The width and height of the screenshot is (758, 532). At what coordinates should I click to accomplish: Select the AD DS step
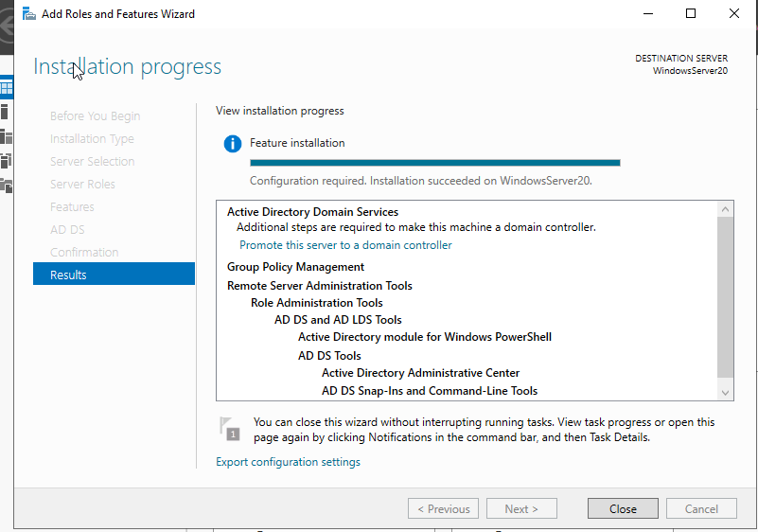(67, 230)
